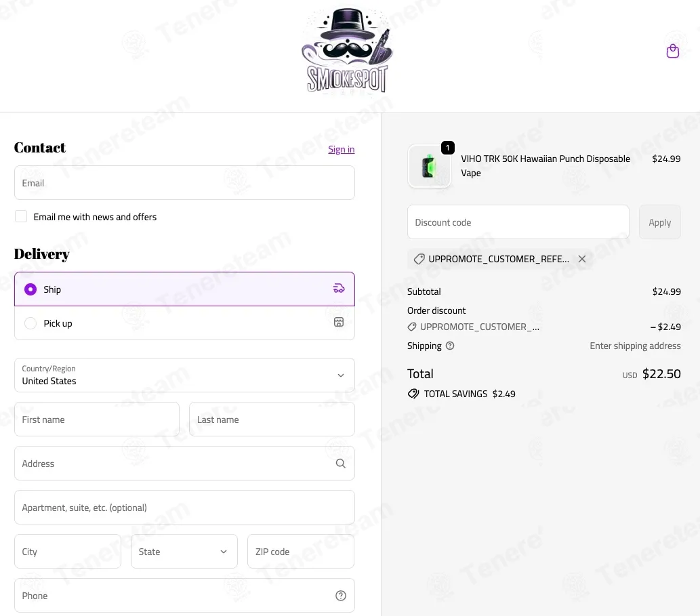The image size is (700, 616).
Task: Click the Apartment, suite, etc. field
Action: click(184, 508)
